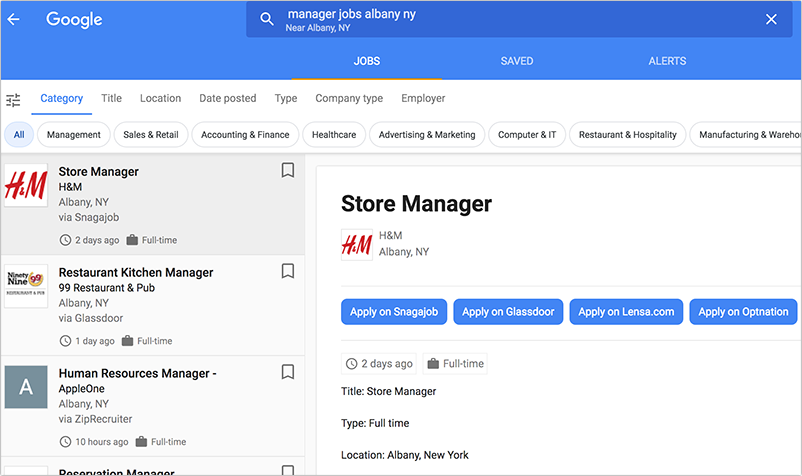Screen dimensions: 802x476
Task: Click the search magnifier icon
Action: [x=267, y=19]
